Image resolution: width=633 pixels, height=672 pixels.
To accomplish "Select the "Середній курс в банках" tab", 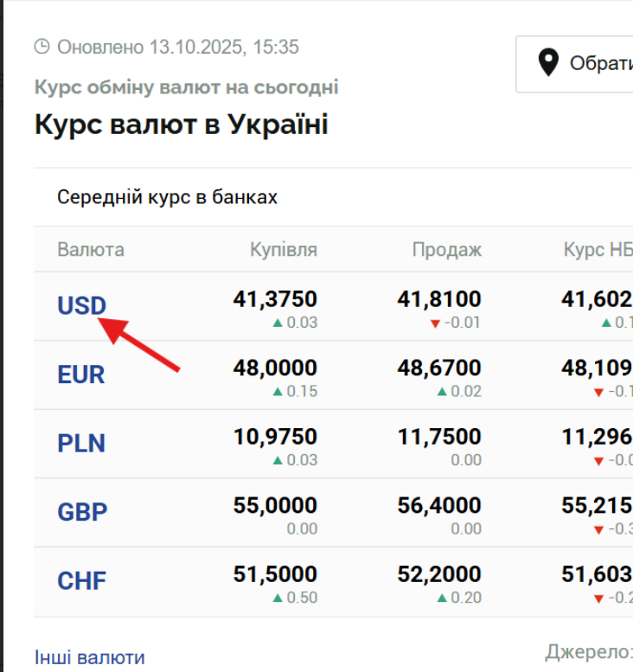I will point(167,197).
